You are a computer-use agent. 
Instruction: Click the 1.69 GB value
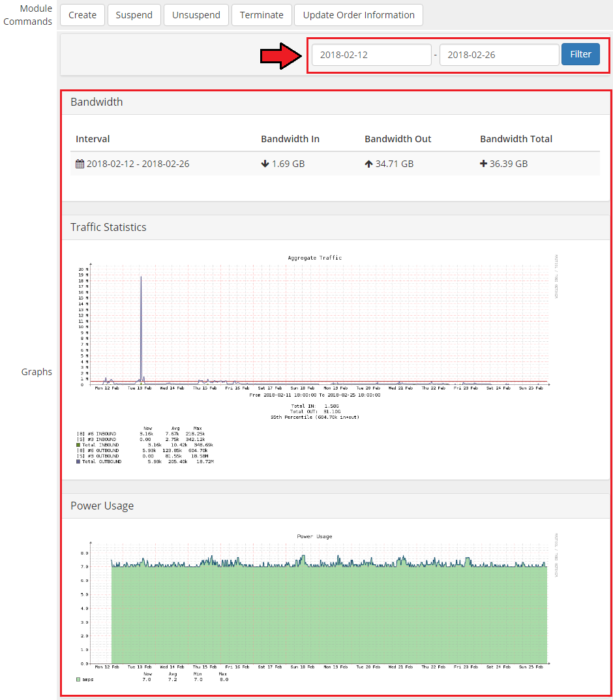[x=288, y=164]
